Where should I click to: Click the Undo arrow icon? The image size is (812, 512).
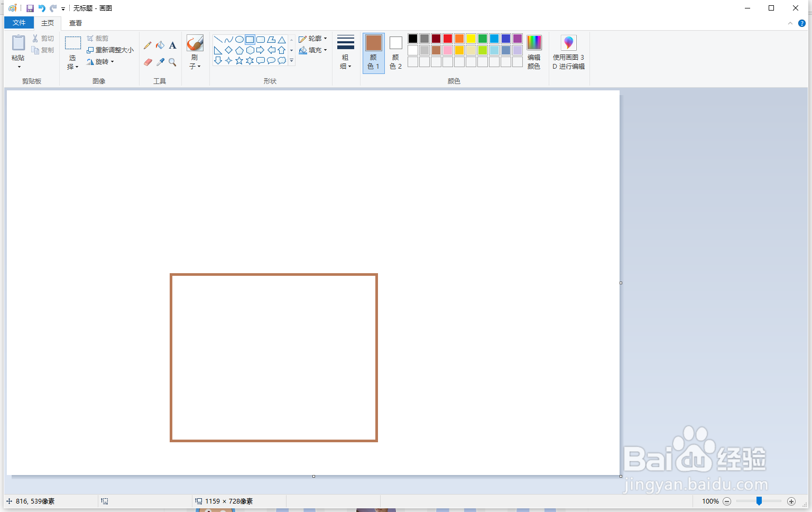tap(42, 8)
